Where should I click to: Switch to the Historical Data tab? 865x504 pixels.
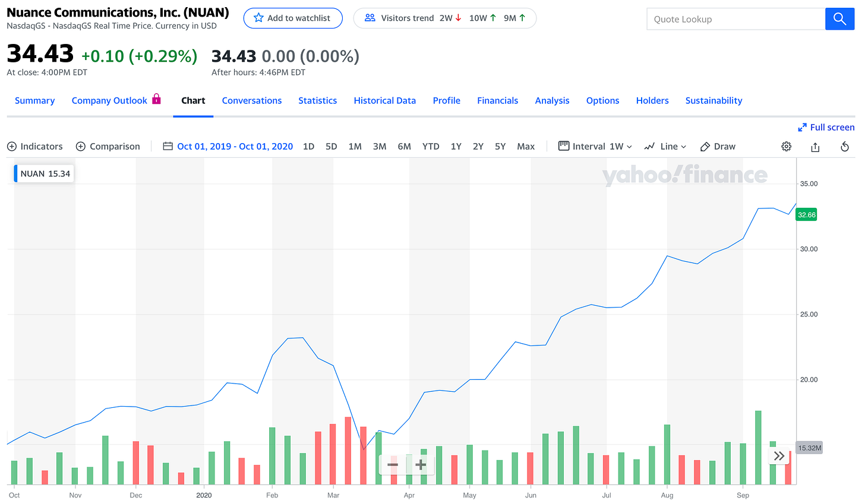(x=384, y=101)
